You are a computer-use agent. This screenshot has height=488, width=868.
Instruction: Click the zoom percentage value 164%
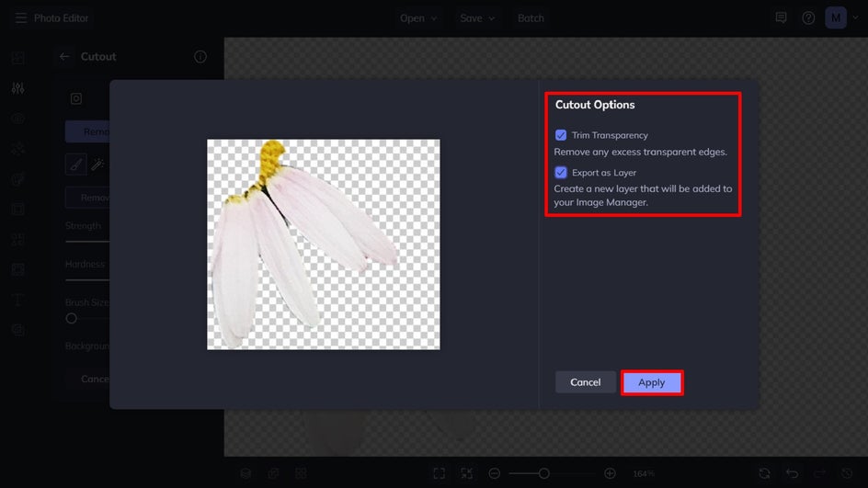644,474
